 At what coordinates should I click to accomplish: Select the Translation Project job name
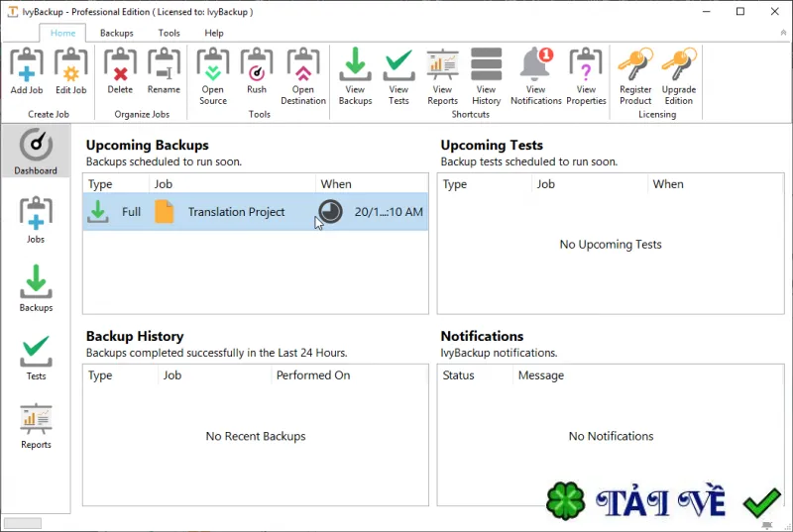[x=236, y=212]
